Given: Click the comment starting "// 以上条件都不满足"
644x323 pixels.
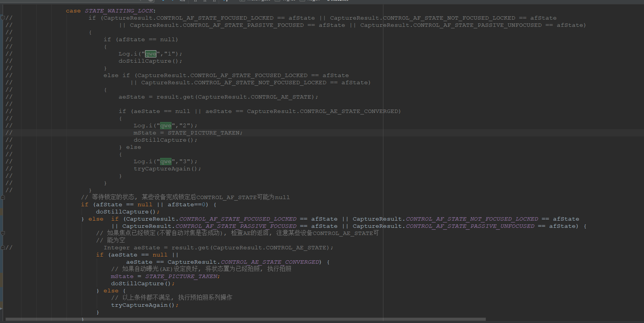Looking at the screenshot, I should [x=172, y=298].
